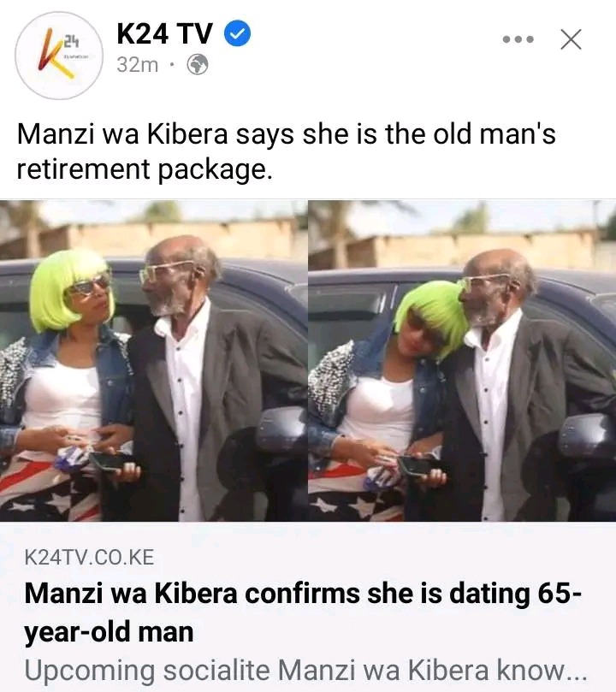Open the left photo of the couple

click(153, 361)
